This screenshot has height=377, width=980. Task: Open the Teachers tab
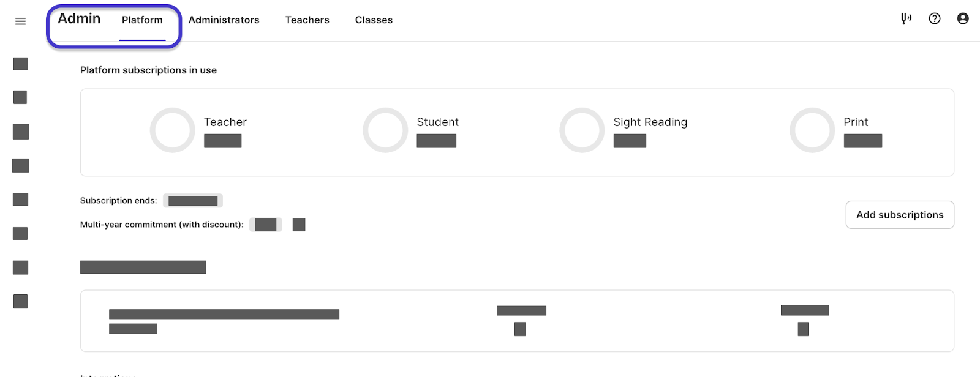307,20
